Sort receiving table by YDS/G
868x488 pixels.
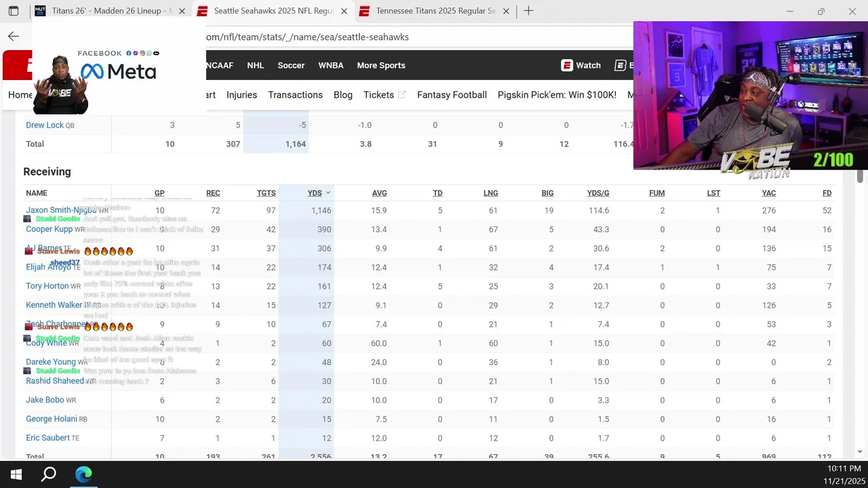click(x=598, y=193)
